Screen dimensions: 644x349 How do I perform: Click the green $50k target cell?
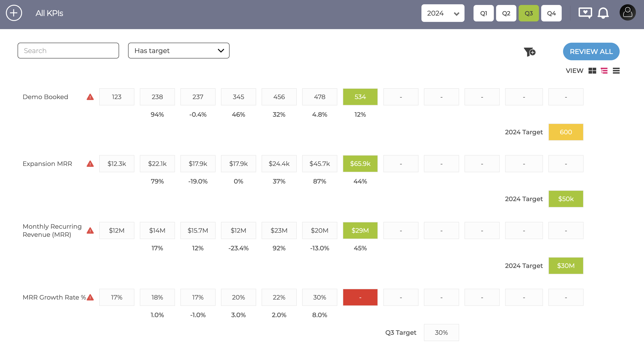coord(566,199)
